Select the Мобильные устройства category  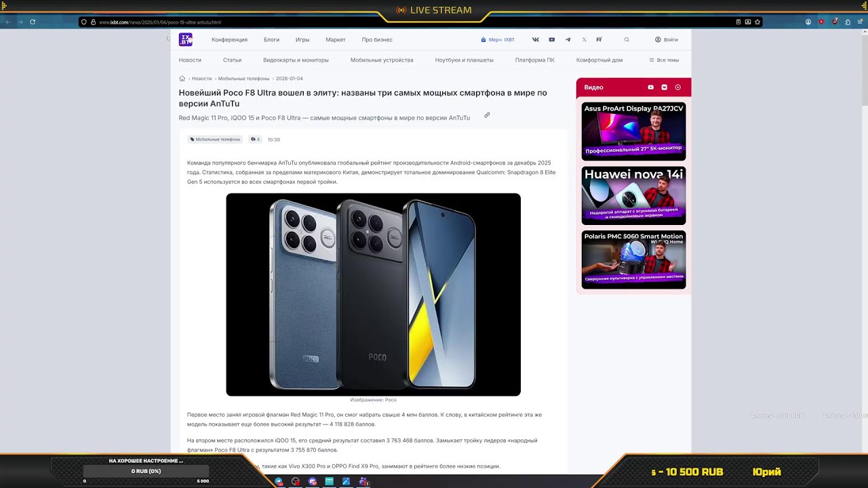382,60
